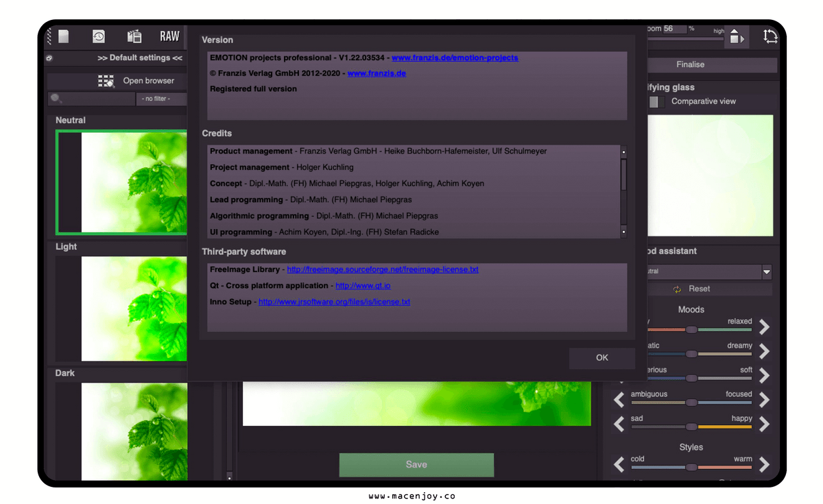Shift mood toward ambiguous with left arrow
The image size is (823, 504).
coord(619,399)
